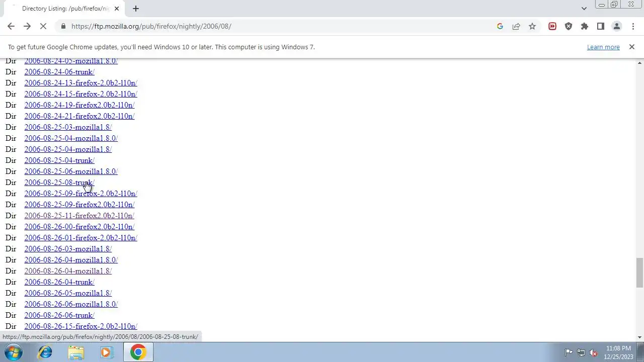
Task: Open 2006-08-26-04-trunk/ directory
Action: (x=59, y=282)
